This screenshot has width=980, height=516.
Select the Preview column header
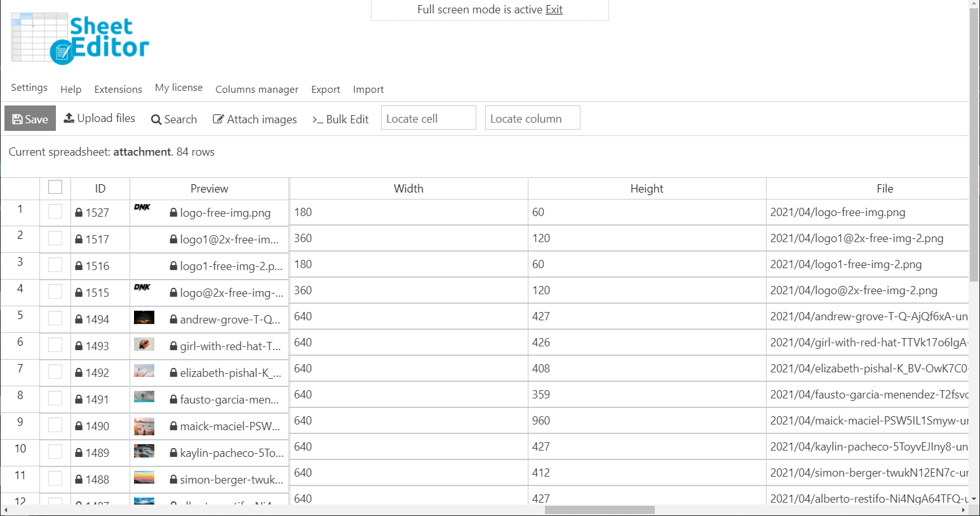coord(210,189)
